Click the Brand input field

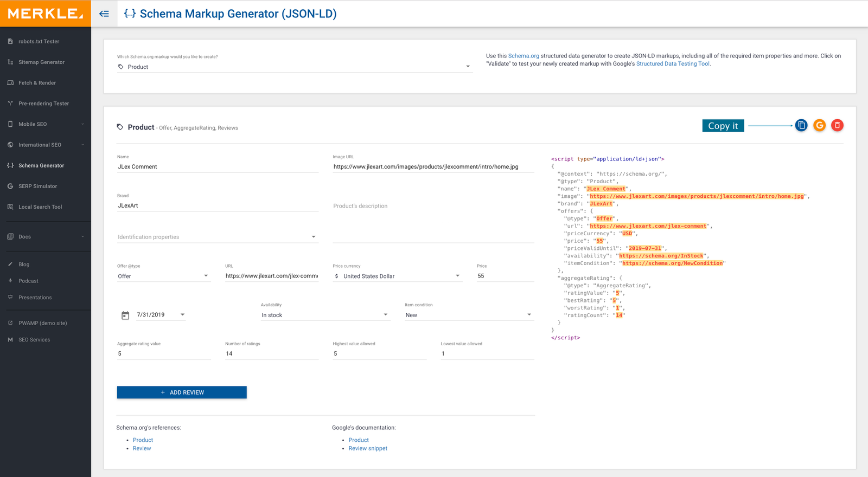218,205
